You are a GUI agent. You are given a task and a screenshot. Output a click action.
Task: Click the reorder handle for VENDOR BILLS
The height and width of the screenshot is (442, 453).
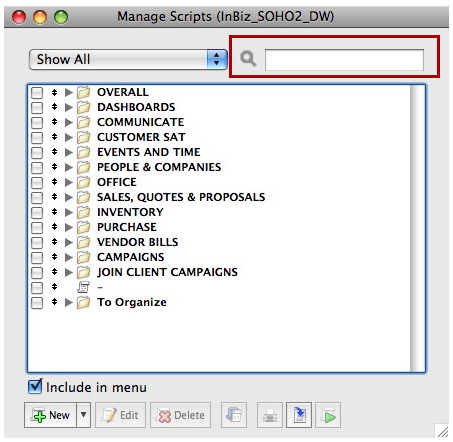click(x=54, y=242)
